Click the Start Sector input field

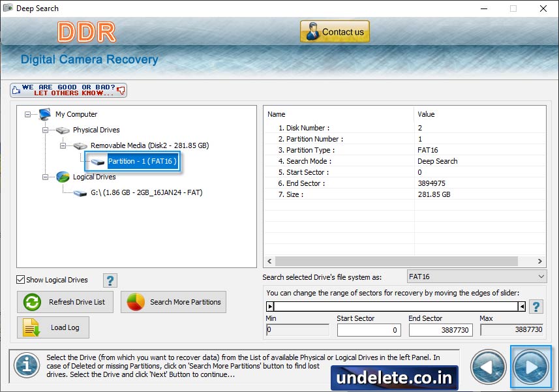pyautogui.click(x=369, y=329)
